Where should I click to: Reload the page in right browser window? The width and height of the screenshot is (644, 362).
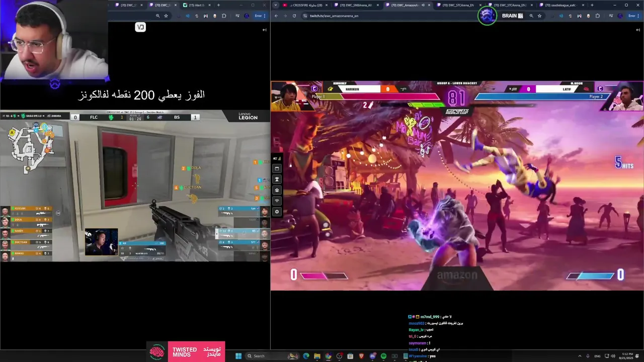coord(294,16)
